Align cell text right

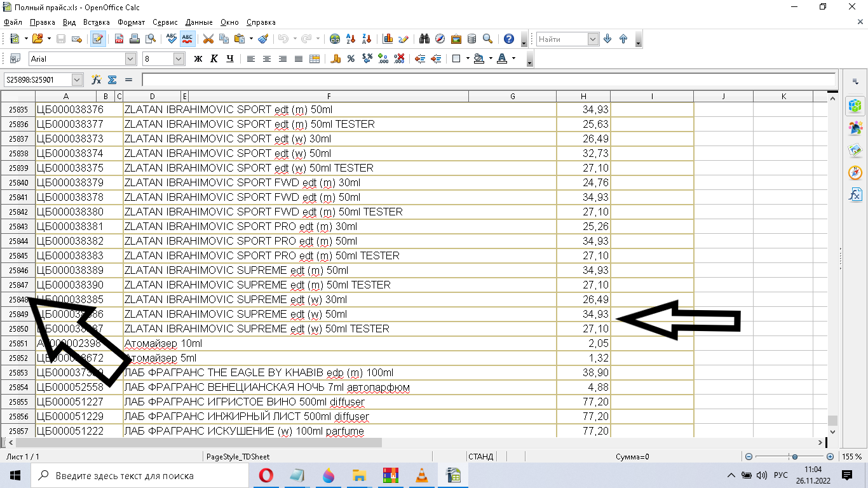pyautogui.click(x=283, y=59)
